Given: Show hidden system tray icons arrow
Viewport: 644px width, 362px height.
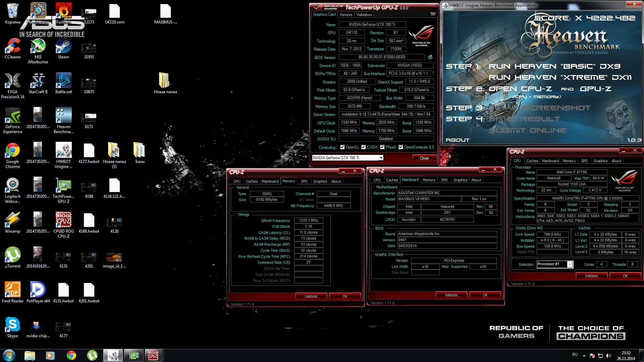Looking at the screenshot, I should 584,356.
